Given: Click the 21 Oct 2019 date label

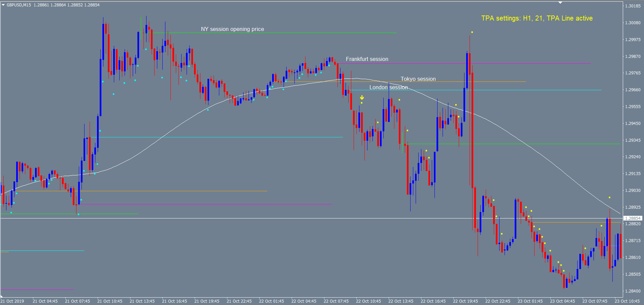Looking at the screenshot, I should pos(12,301).
